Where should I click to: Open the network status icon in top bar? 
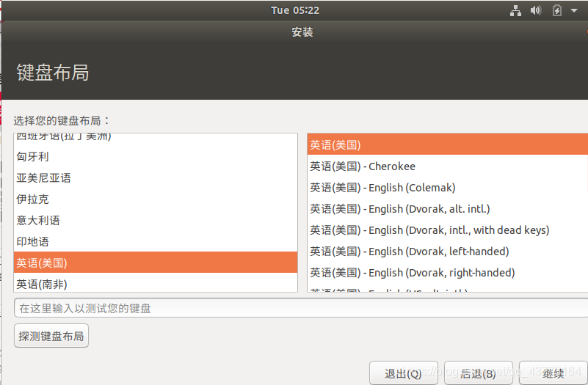[x=515, y=10]
